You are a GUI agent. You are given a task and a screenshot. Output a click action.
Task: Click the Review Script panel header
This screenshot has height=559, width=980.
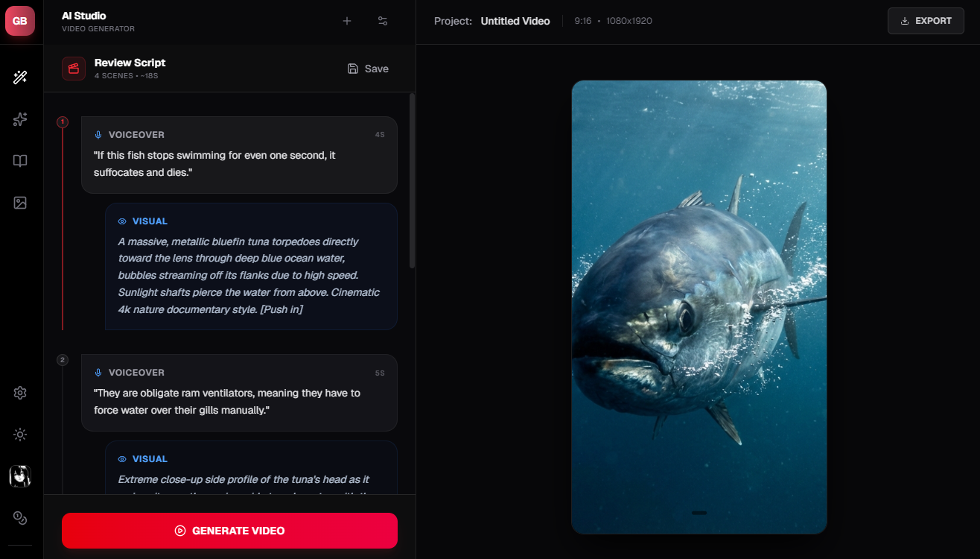(130, 63)
